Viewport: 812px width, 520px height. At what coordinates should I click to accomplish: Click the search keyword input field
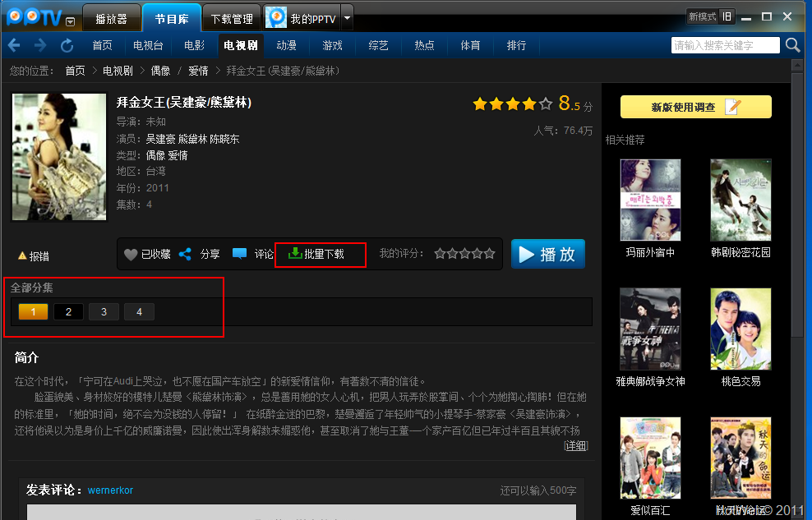click(x=725, y=45)
